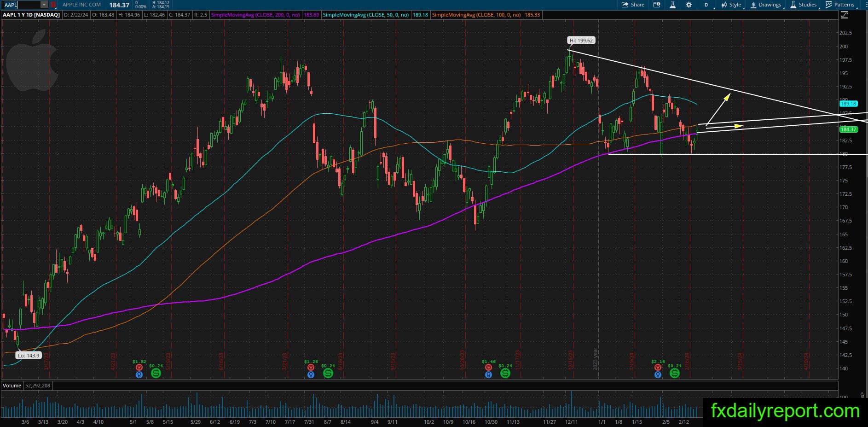Click the flask Edit Studies icon beside the gear
The width and height of the screenshot is (868, 427).
672,5
